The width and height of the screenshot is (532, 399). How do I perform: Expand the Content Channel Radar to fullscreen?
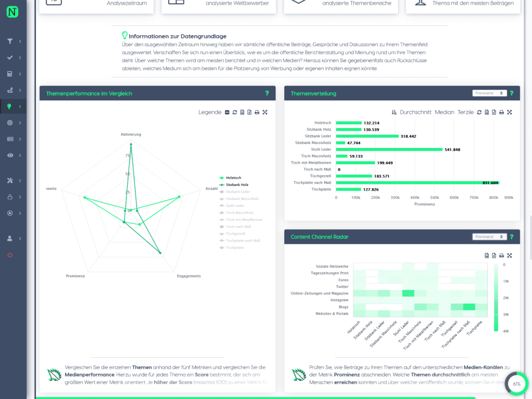tap(509, 256)
